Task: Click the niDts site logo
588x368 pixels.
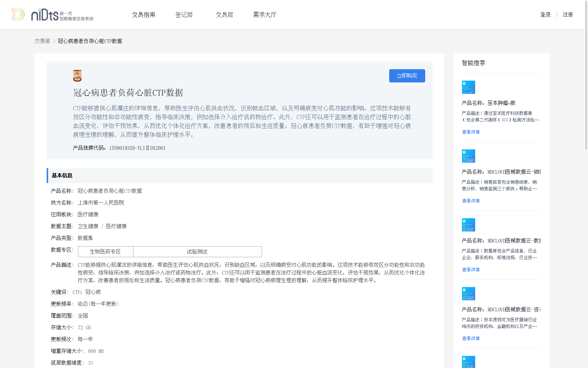Action: point(52,15)
